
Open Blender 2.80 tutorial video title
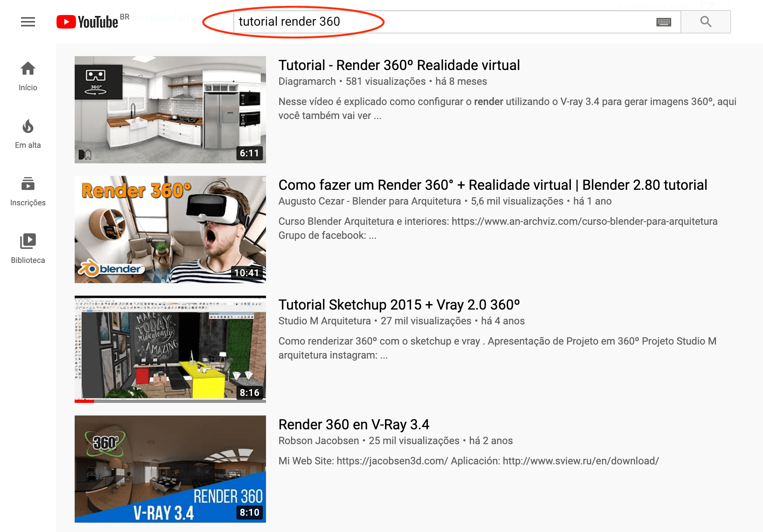tap(493, 185)
